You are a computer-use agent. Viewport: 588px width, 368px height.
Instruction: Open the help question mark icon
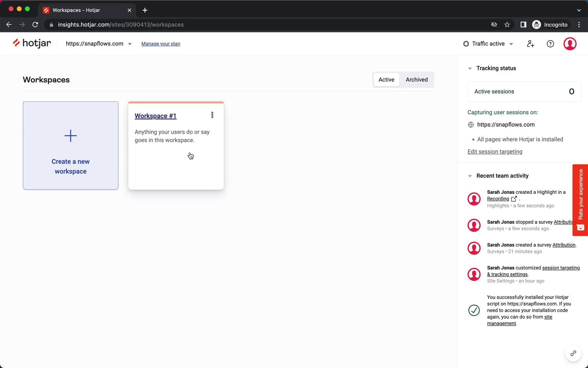[550, 44]
